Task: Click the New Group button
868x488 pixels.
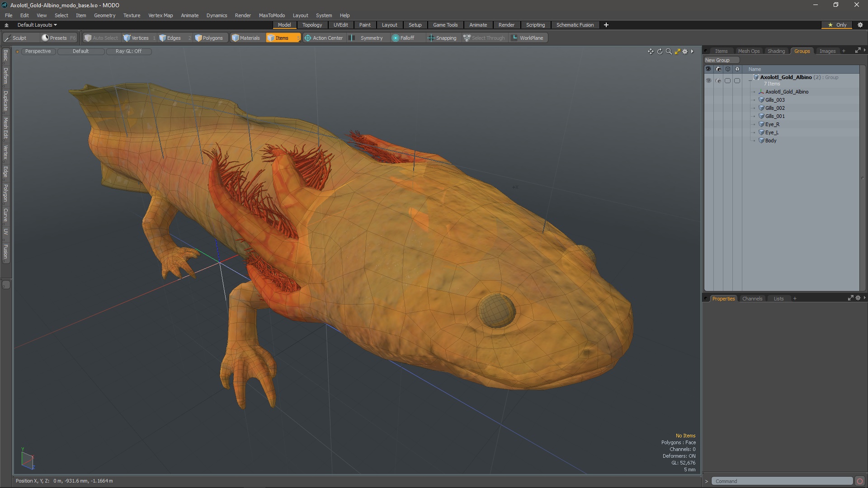Action: [x=721, y=60]
